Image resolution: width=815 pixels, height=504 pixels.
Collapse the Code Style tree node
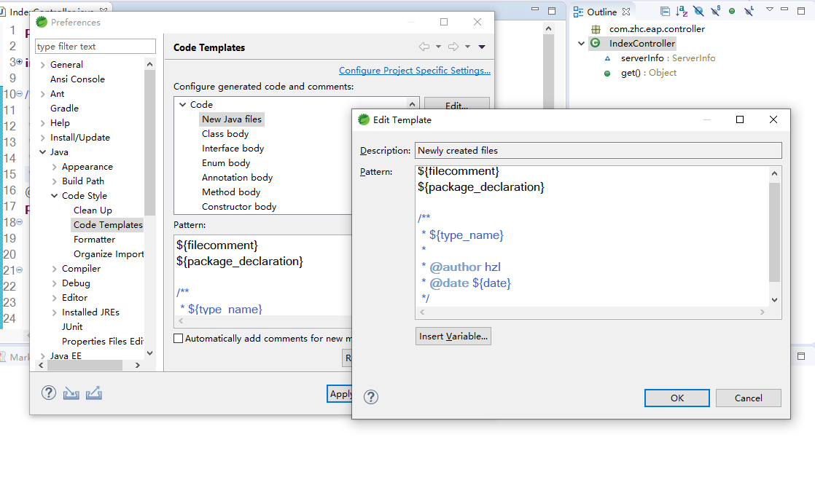(x=55, y=196)
